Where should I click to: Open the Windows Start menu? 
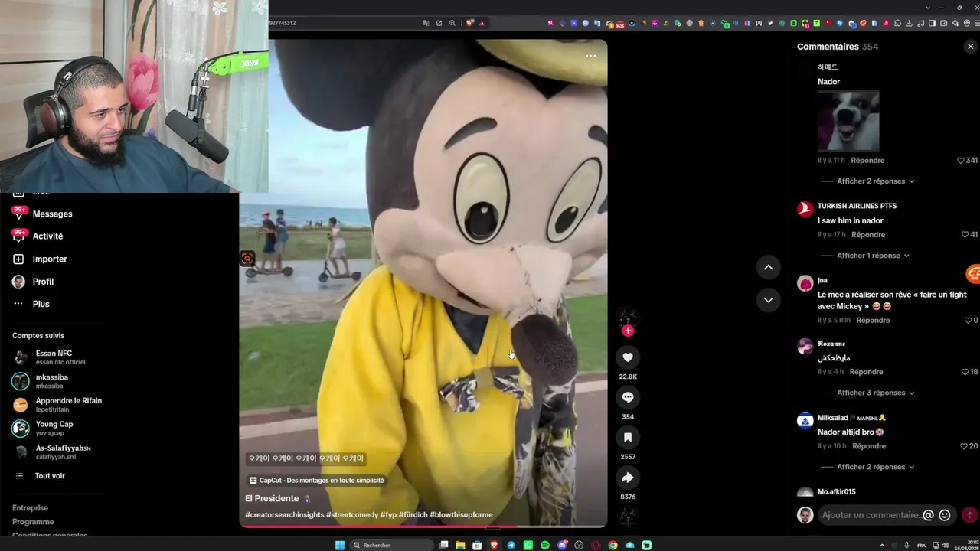(x=340, y=545)
